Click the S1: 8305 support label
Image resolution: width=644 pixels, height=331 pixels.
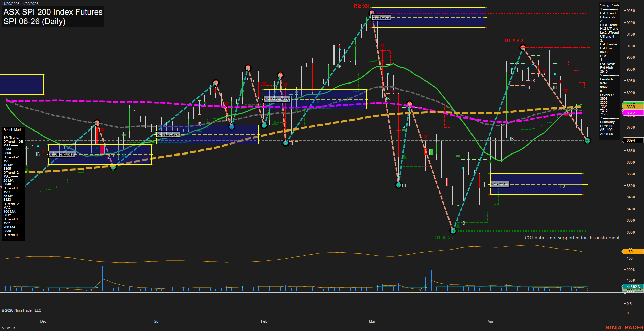pos(444,237)
